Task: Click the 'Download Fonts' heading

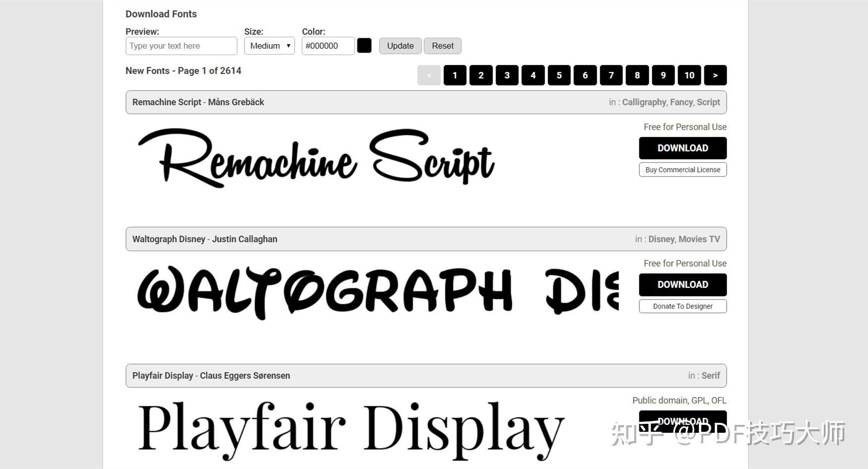Action: pyautogui.click(x=161, y=14)
